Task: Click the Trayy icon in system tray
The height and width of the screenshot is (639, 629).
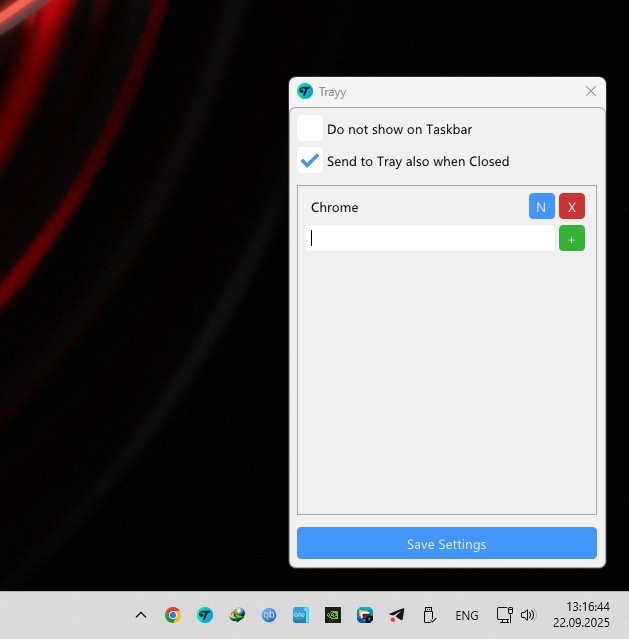Action: (x=205, y=615)
